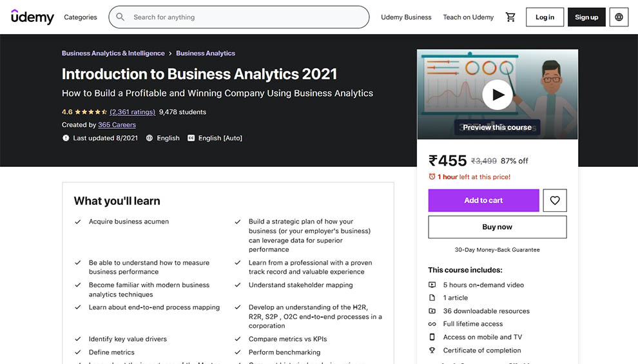Click '30-Day Money-Back Guarantee' text

(498, 250)
